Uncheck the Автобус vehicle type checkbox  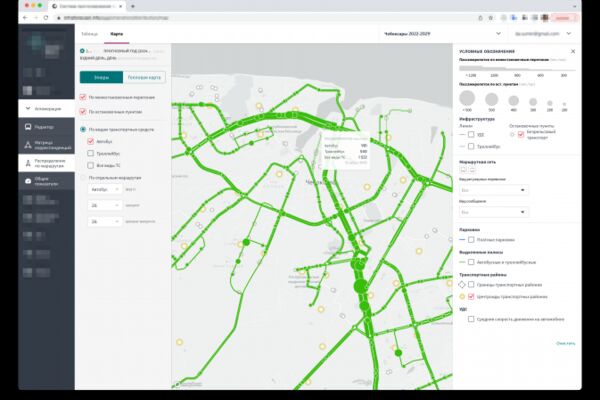[90, 141]
